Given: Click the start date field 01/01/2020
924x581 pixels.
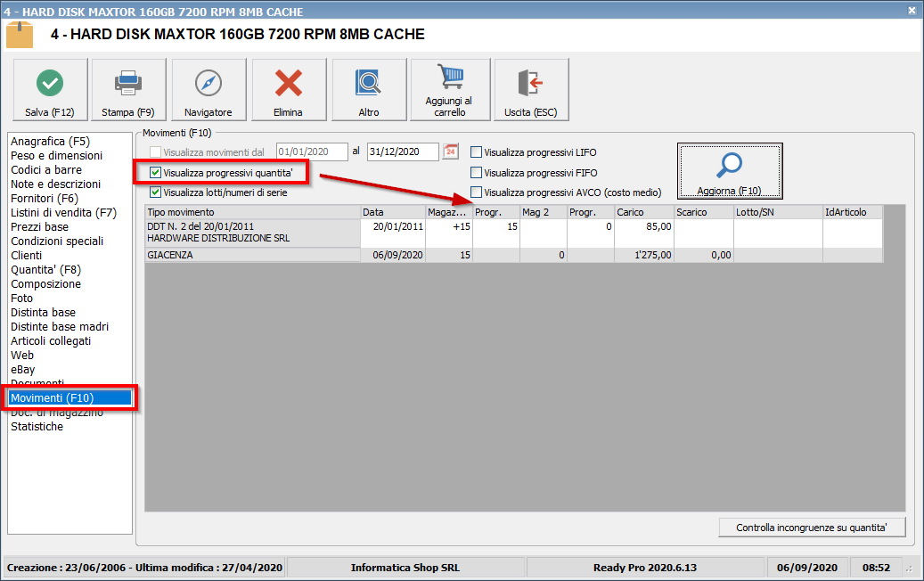Looking at the screenshot, I should (x=312, y=151).
